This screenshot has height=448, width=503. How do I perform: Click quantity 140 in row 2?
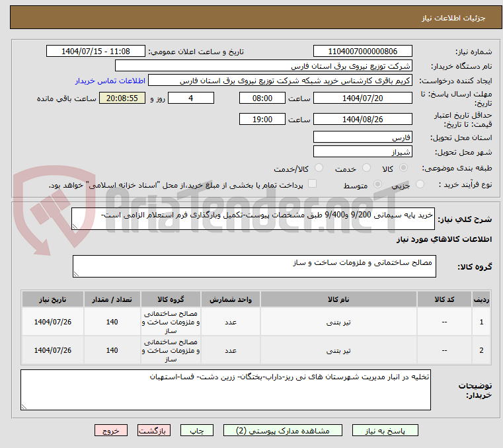(x=112, y=350)
